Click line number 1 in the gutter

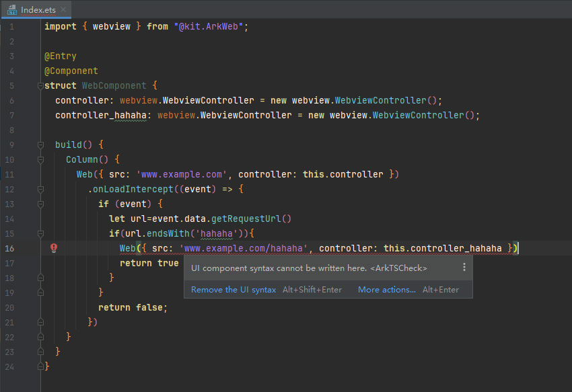tap(12, 27)
